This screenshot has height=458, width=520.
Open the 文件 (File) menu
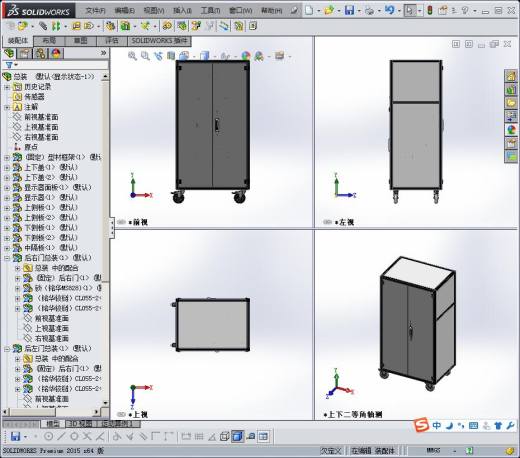(95, 11)
